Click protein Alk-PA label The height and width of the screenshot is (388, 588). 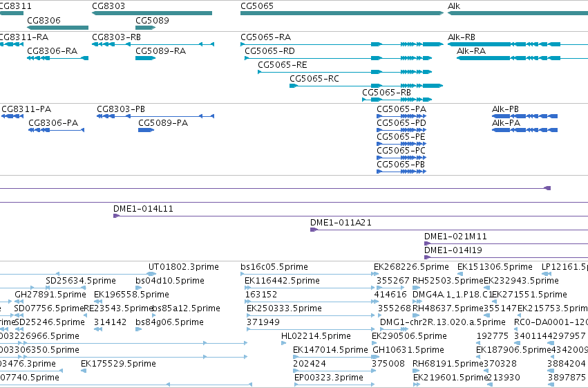506,123
